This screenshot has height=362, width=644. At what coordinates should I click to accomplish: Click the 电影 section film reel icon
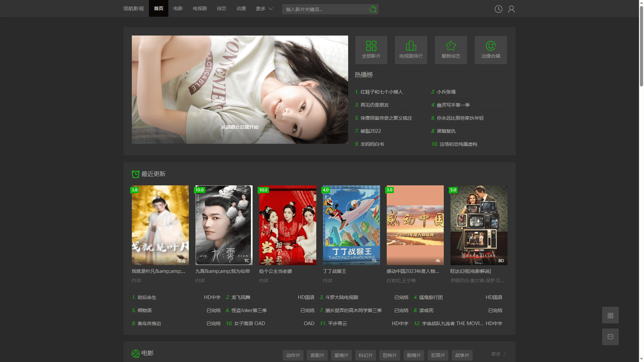136,354
